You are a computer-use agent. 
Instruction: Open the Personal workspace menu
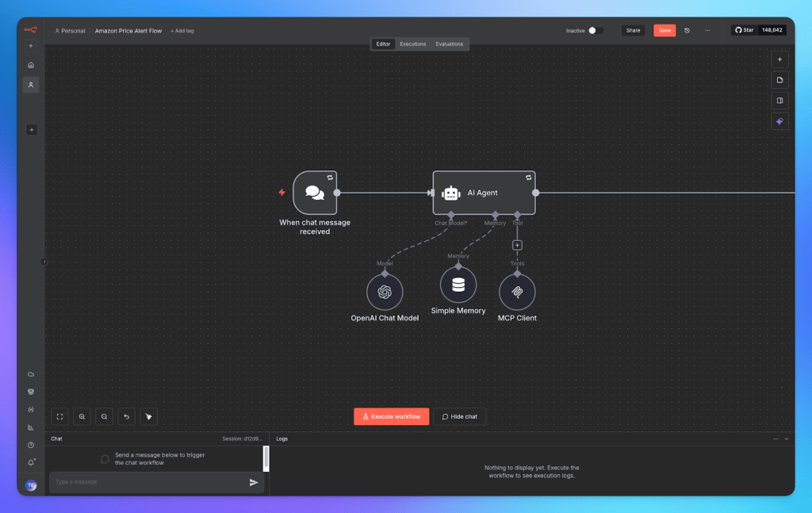[x=70, y=30]
